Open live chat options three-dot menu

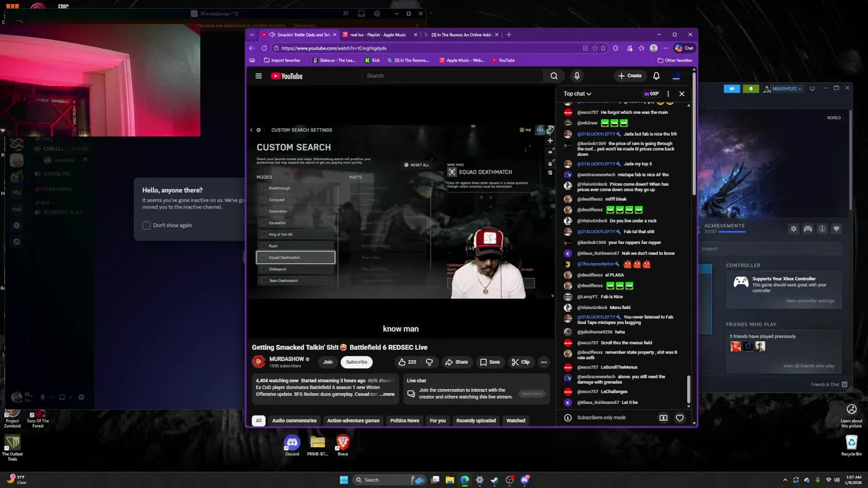click(668, 94)
